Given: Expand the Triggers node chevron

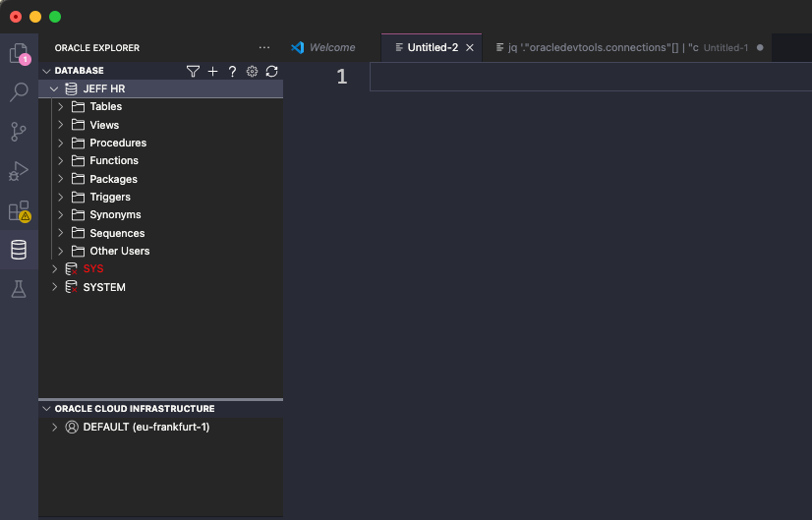Looking at the screenshot, I should 61,197.
